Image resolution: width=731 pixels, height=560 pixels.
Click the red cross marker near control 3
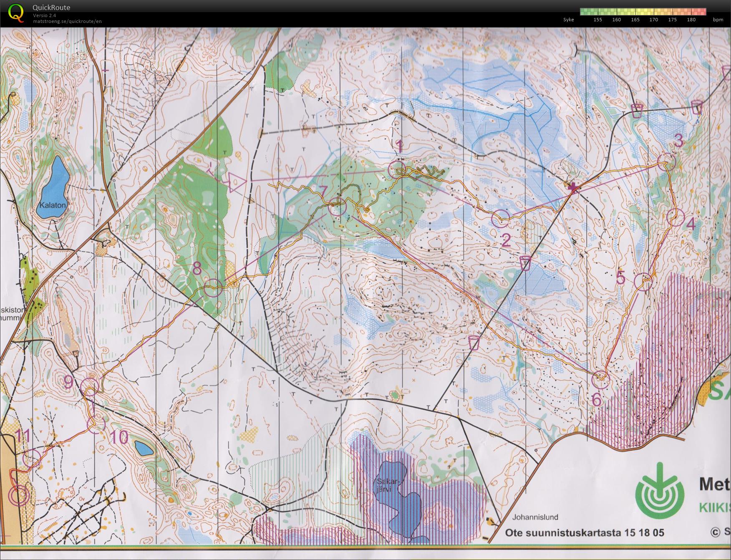click(573, 188)
